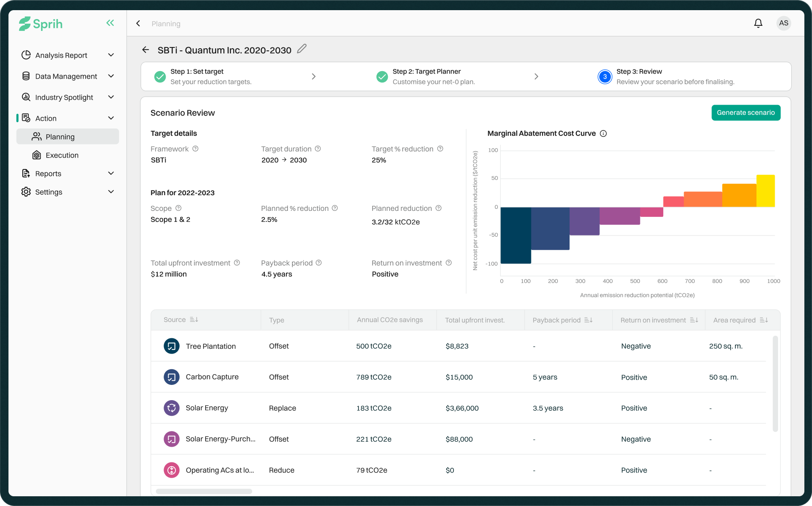Screen dimensions: 812x506
Task: Click yellow bar in abatement chart
Action: click(x=765, y=191)
